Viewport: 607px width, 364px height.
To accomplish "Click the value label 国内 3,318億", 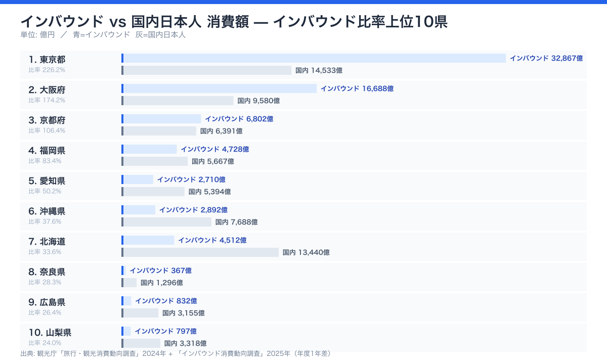I will point(186,343).
